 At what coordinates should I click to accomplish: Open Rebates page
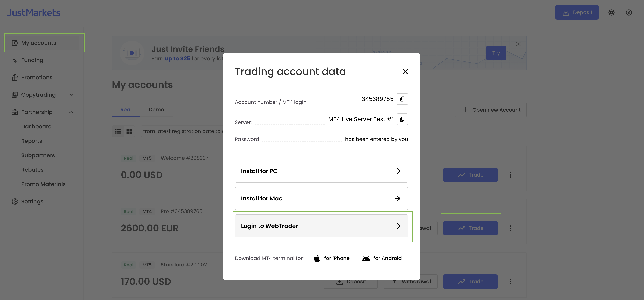[32, 170]
